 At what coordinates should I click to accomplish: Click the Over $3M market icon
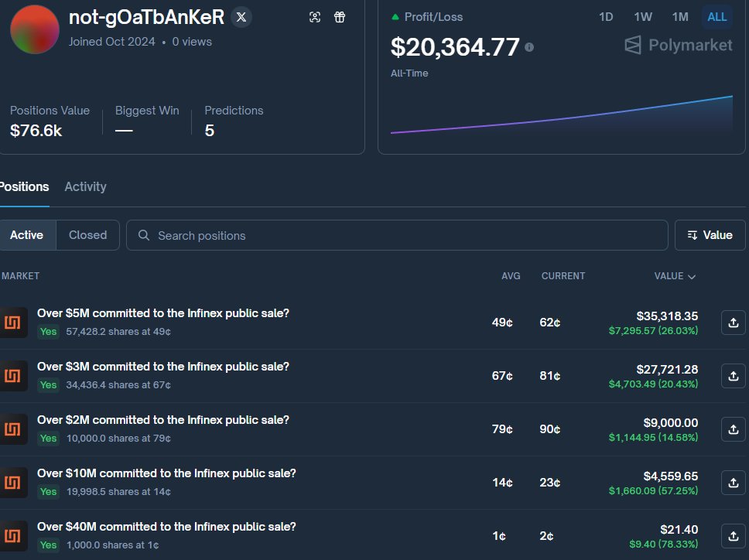(13, 376)
